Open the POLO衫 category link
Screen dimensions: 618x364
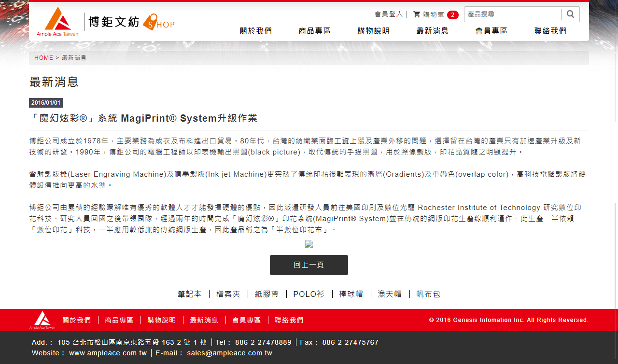coord(309,294)
